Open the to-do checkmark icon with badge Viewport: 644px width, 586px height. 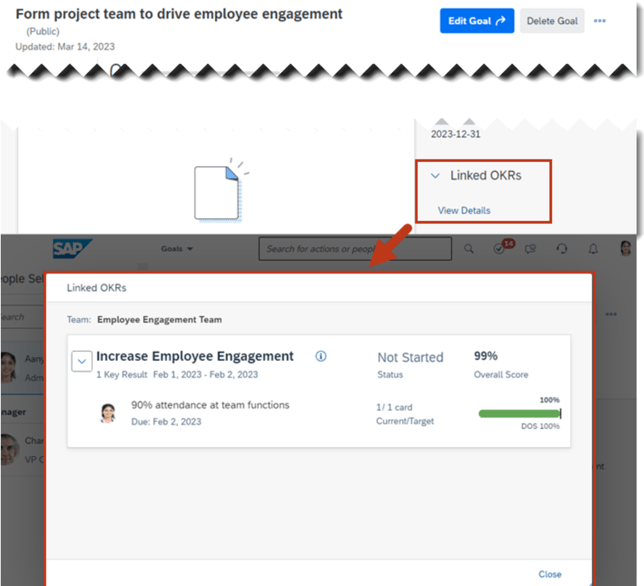point(501,249)
